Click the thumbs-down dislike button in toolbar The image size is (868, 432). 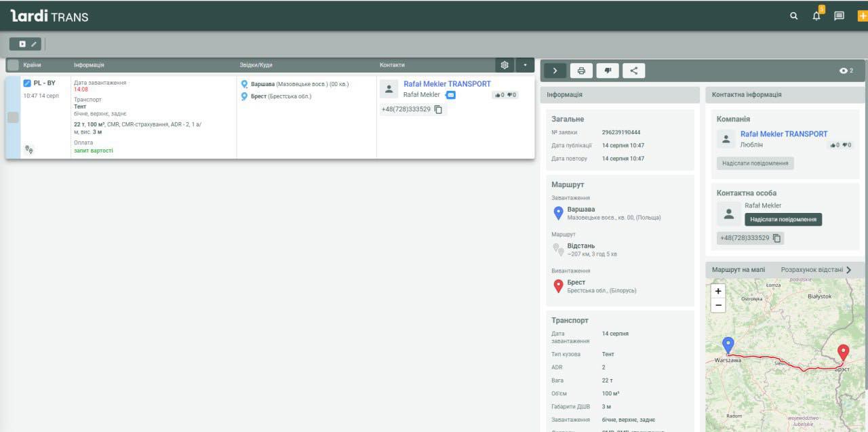pyautogui.click(x=608, y=71)
